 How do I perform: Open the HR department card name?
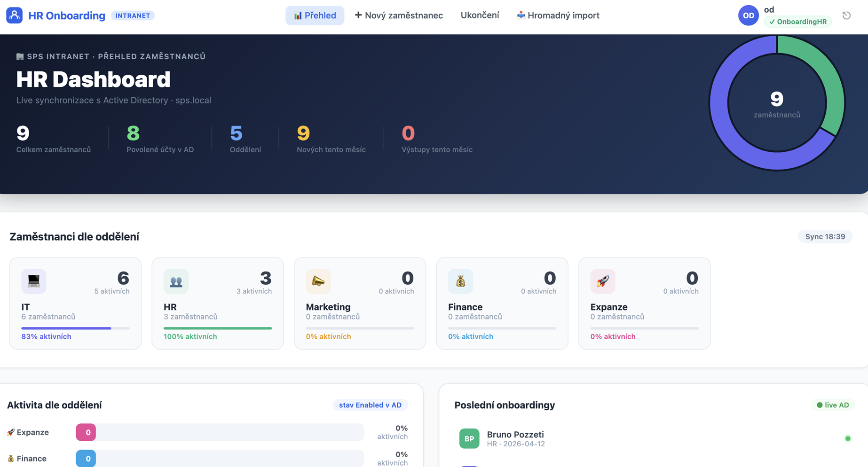coord(170,307)
